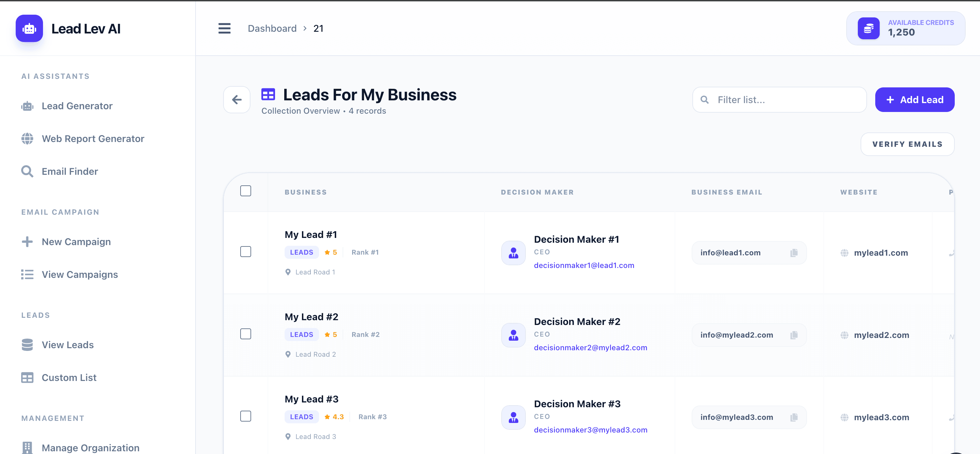The image size is (980, 454).
Task: Open View Leads in the sidebar
Action: [57, 345]
